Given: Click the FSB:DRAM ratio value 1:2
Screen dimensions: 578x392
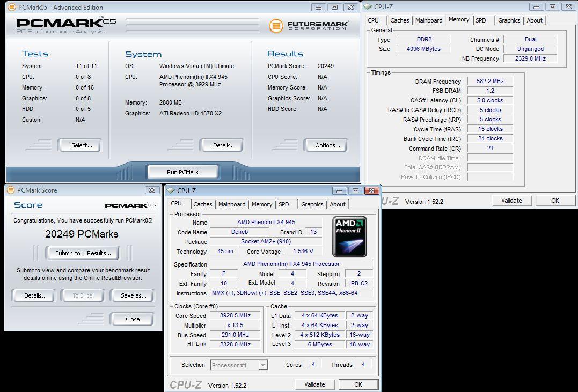Looking at the screenshot, I should [x=491, y=91].
